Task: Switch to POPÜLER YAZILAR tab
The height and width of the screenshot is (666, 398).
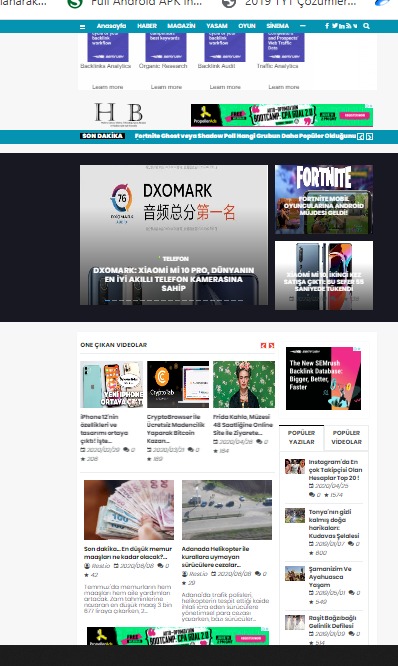Action: [x=302, y=437]
